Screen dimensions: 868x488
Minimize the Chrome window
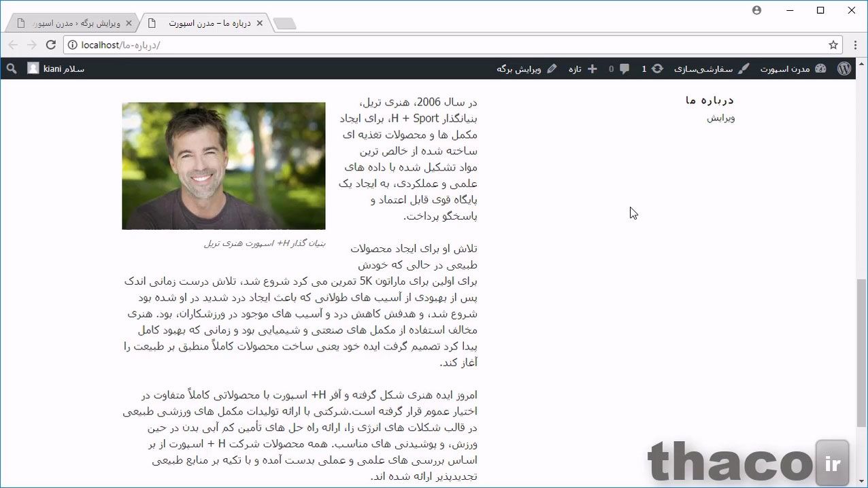(790, 10)
